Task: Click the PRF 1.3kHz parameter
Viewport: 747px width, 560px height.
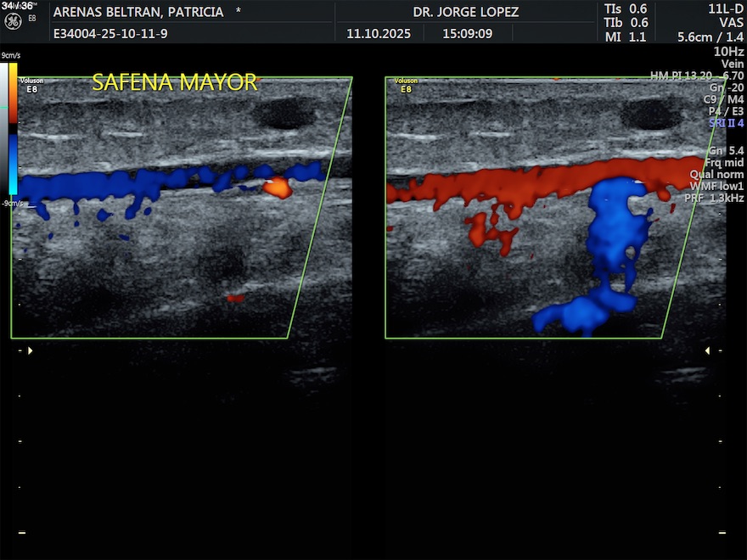Action: [x=714, y=198]
